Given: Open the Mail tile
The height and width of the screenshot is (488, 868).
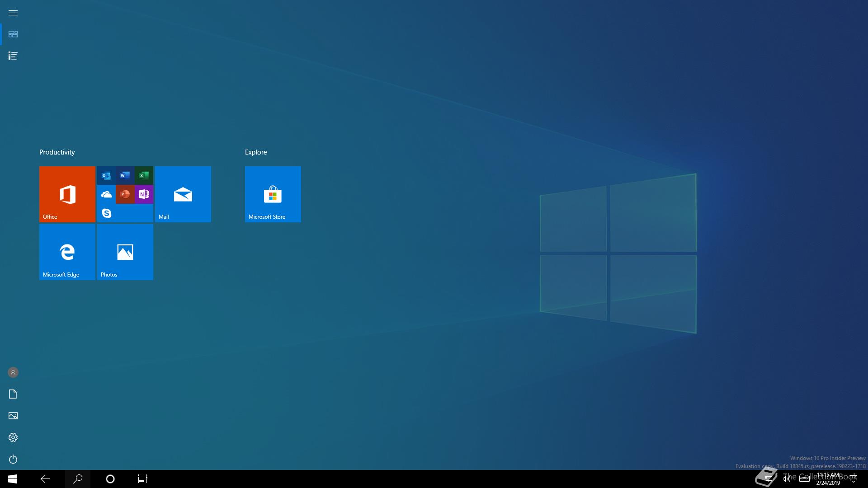Looking at the screenshot, I should pos(183,194).
